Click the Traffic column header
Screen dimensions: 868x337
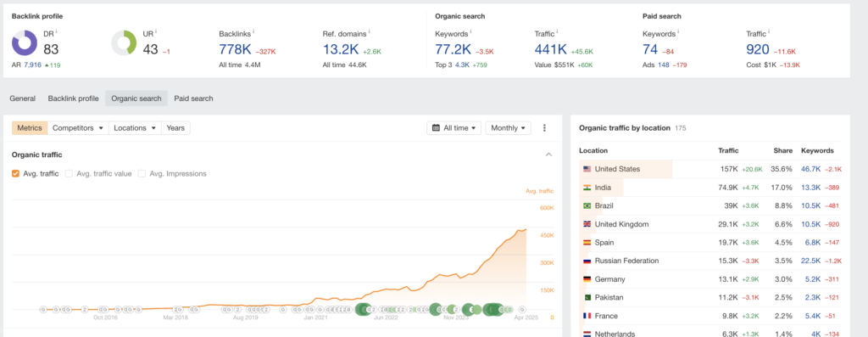(x=728, y=151)
